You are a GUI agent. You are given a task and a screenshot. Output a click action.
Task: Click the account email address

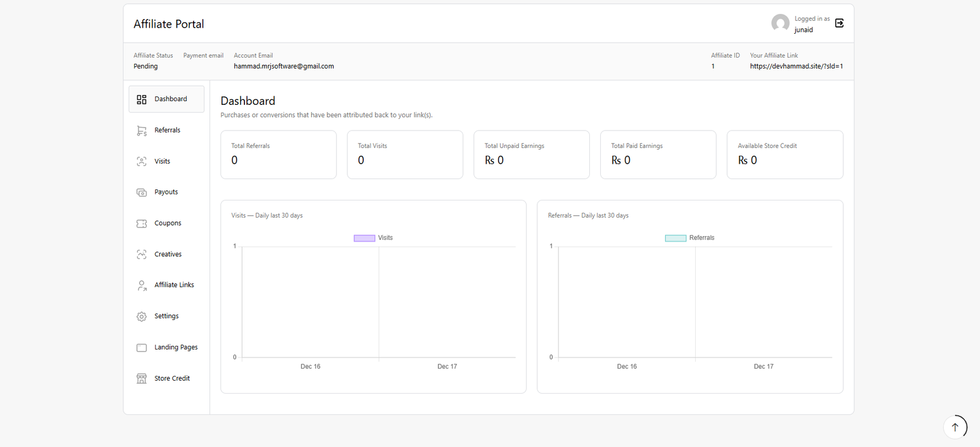[x=284, y=66]
